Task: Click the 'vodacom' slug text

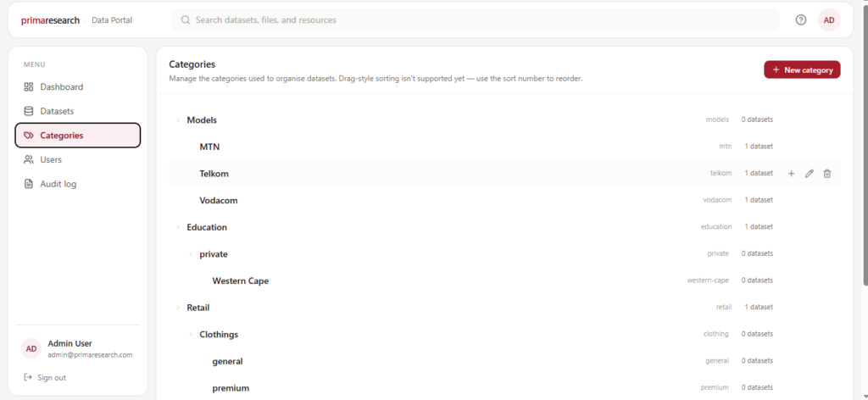Action: coord(717,200)
